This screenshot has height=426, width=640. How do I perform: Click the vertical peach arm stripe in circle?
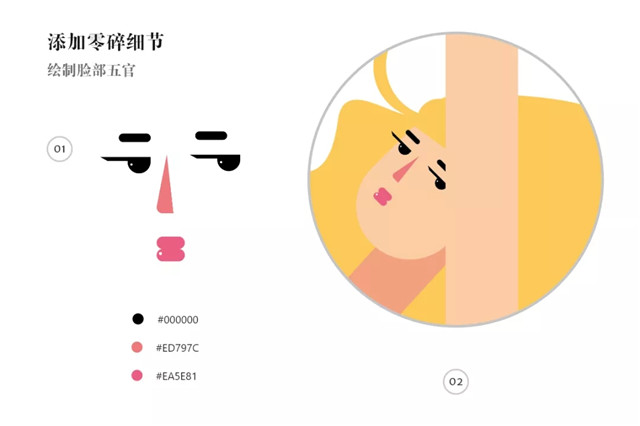click(482, 180)
